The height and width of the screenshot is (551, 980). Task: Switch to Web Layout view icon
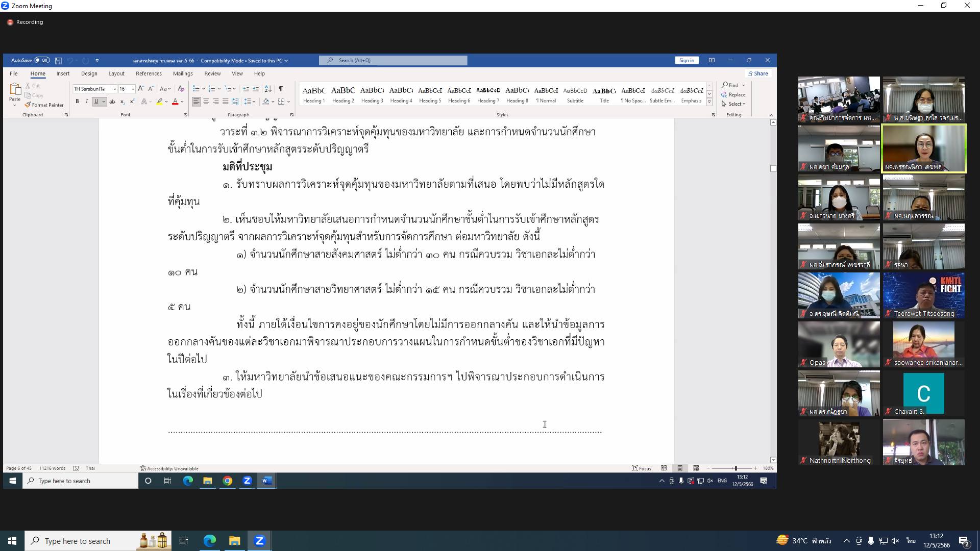[696, 468]
